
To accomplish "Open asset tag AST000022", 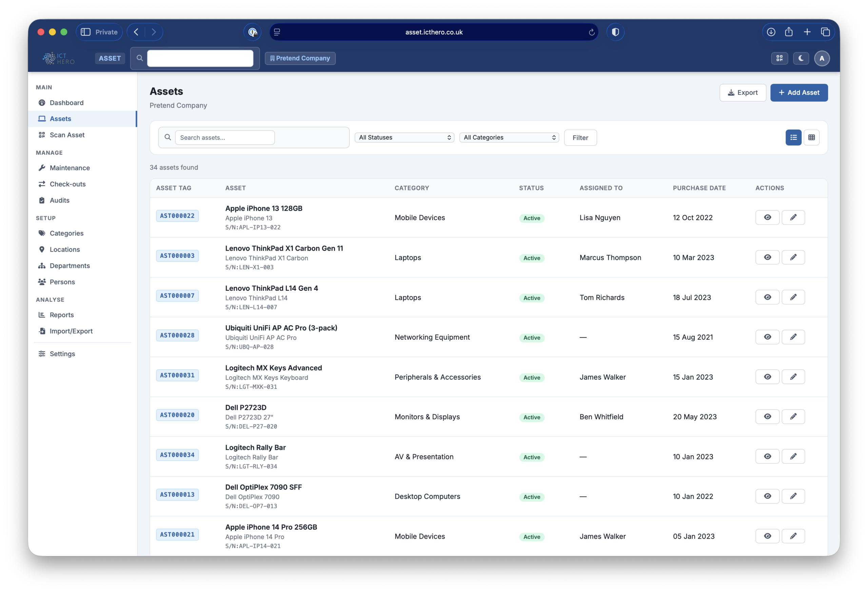I will point(177,216).
